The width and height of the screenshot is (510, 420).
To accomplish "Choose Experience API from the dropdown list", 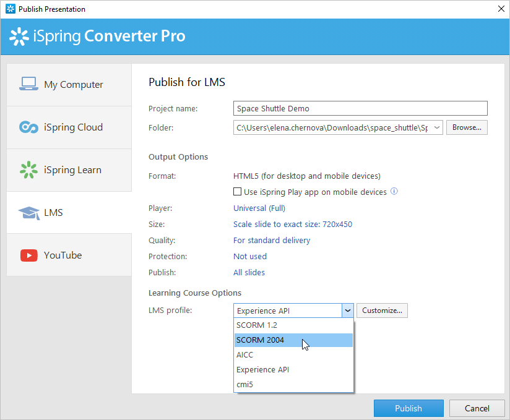I will point(293,370).
